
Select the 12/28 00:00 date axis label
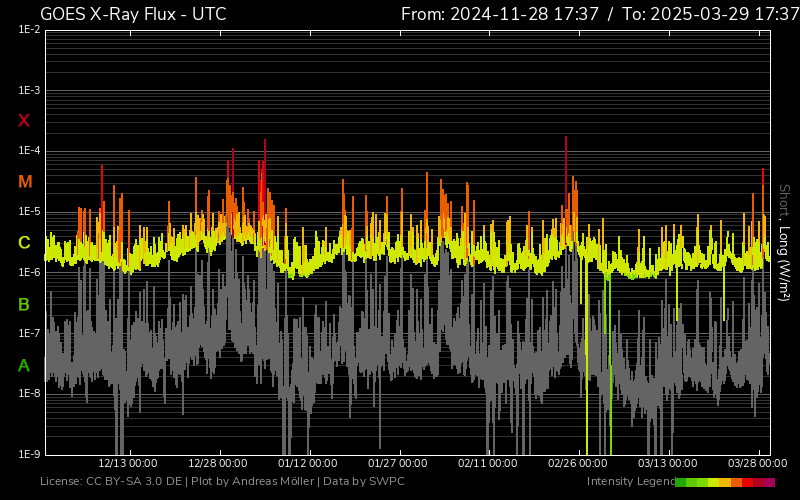[x=218, y=463]
